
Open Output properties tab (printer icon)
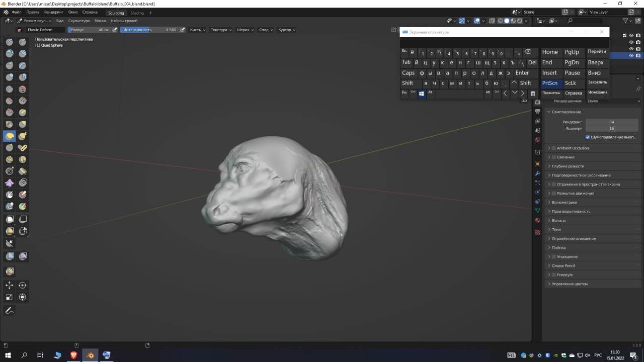(537, 112)
